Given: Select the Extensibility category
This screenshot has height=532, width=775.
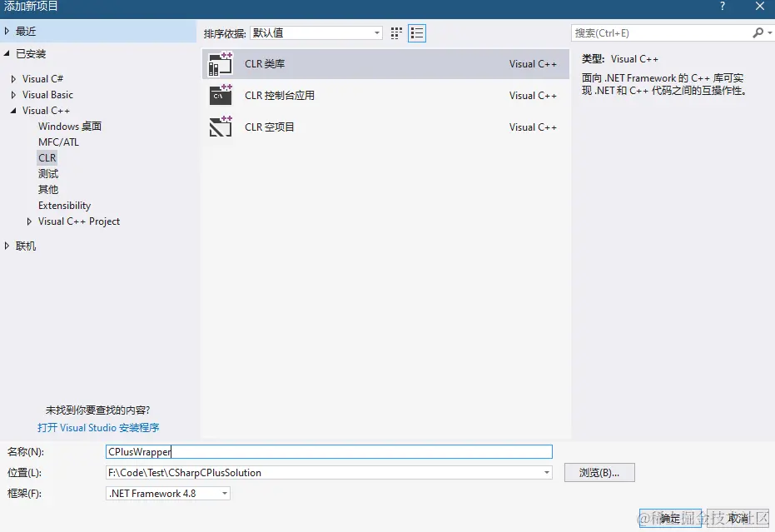Looking at the screenshot, I should tap(64, 205).
